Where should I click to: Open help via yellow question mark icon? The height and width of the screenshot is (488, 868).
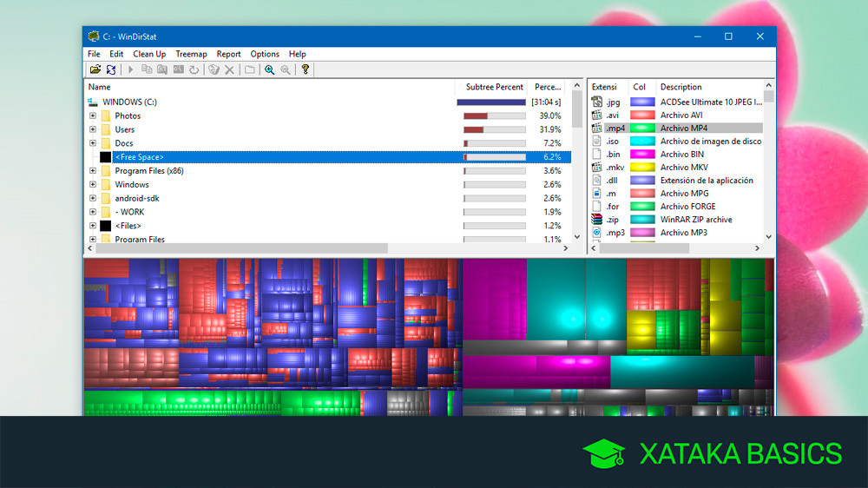(x=305, y=69)
